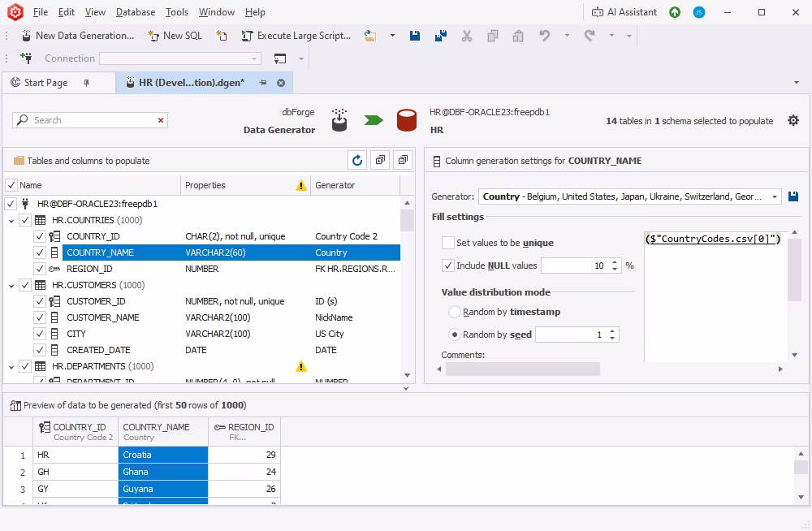Open the File menu
The height and width of the screenshot is (531, 812).
tap(41, 12)
